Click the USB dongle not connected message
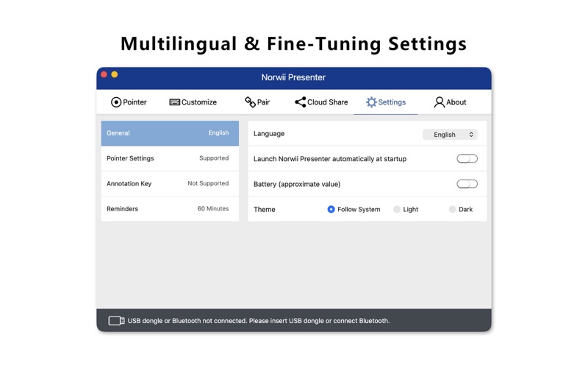 (x=259, y=321)
